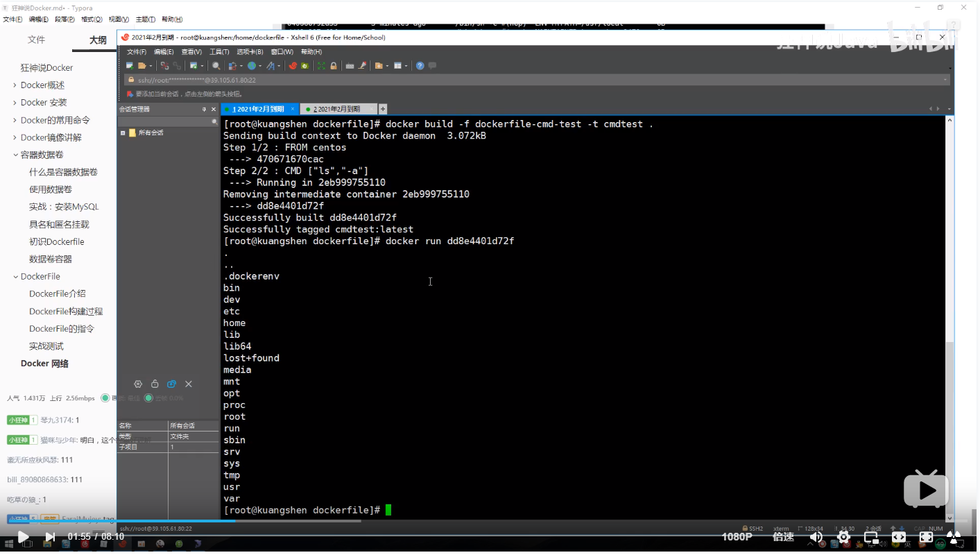This screenshot has height=555, width=980.
Task: Click the keyboard icon in Xshell toolbar
Action: (x=350, y=66)
